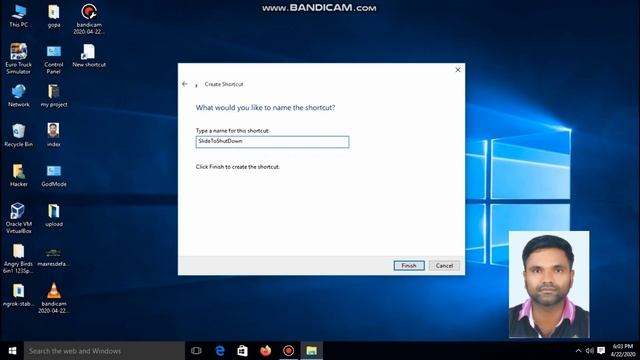This screenshot has width=640, height=360.
Task: Select the index image file icon
Action: (54, 135)
